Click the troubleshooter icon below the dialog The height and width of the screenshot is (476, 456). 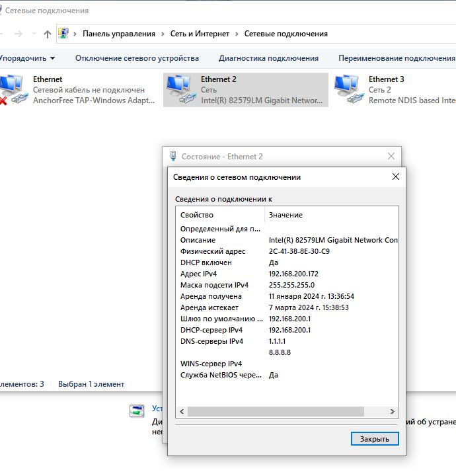coord(137,411)
